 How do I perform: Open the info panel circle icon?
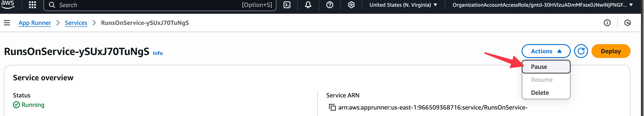[x=607, y=23]
